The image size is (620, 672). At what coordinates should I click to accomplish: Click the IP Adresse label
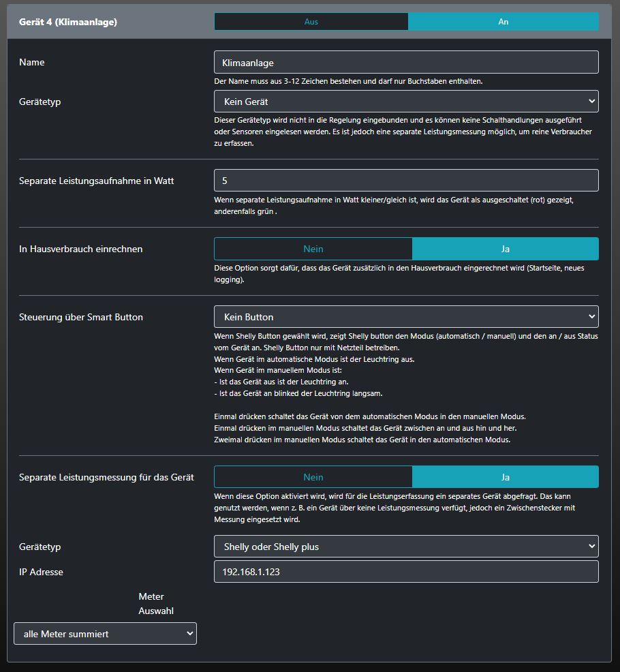(x=41, y=572)
